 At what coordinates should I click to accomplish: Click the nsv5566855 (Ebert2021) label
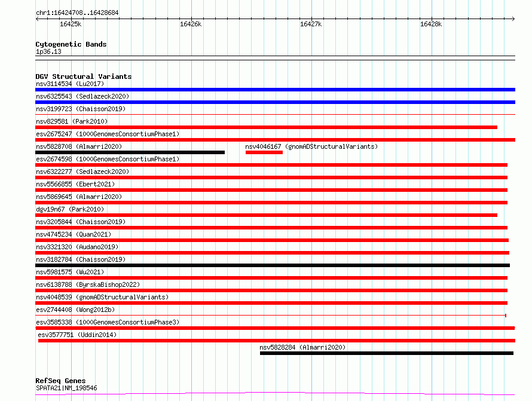pyautogui.click(x=75, y=184)
